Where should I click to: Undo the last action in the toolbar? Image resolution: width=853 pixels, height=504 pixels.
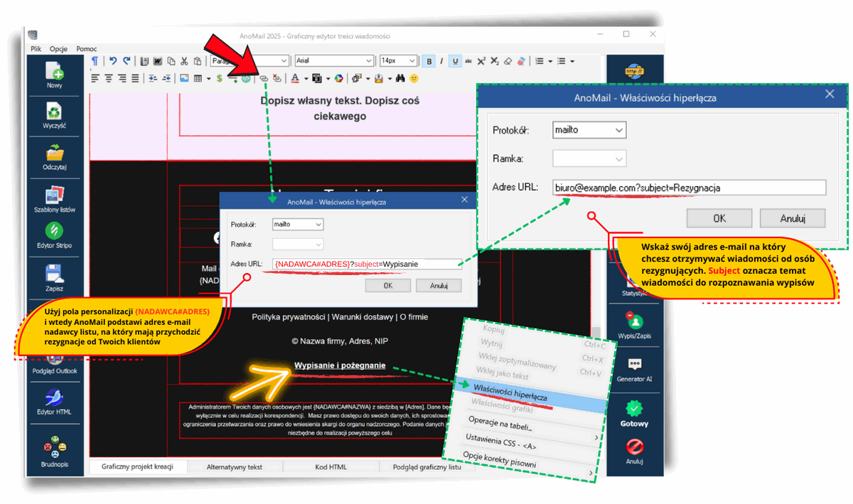pyautogui.click(x=113, y=61)
